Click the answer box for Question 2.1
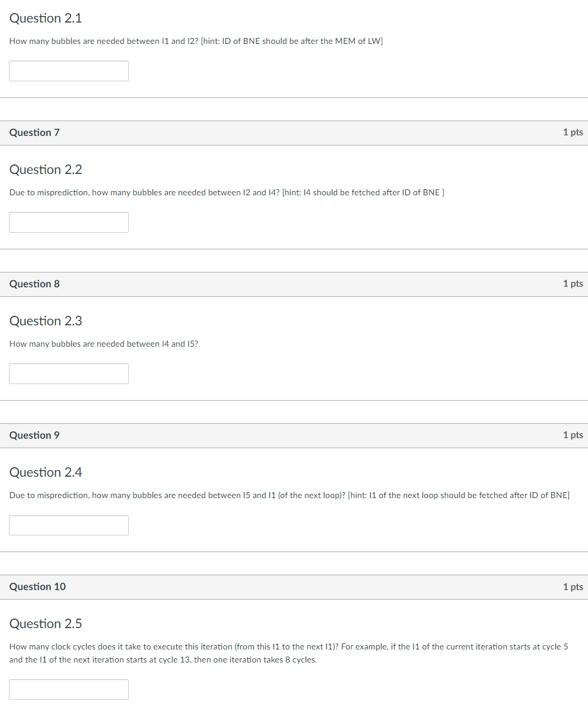The image size is (588, 710). (x=68, y=71)
